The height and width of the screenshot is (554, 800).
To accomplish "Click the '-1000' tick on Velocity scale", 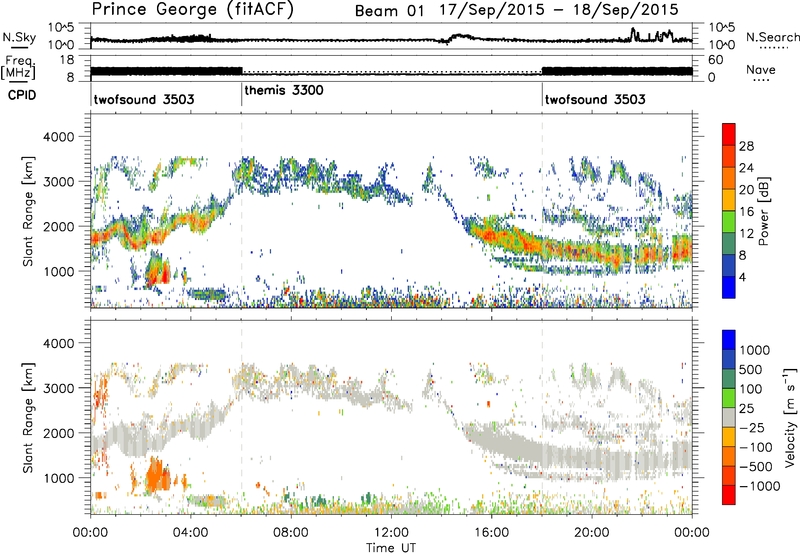I will [760, 486].
